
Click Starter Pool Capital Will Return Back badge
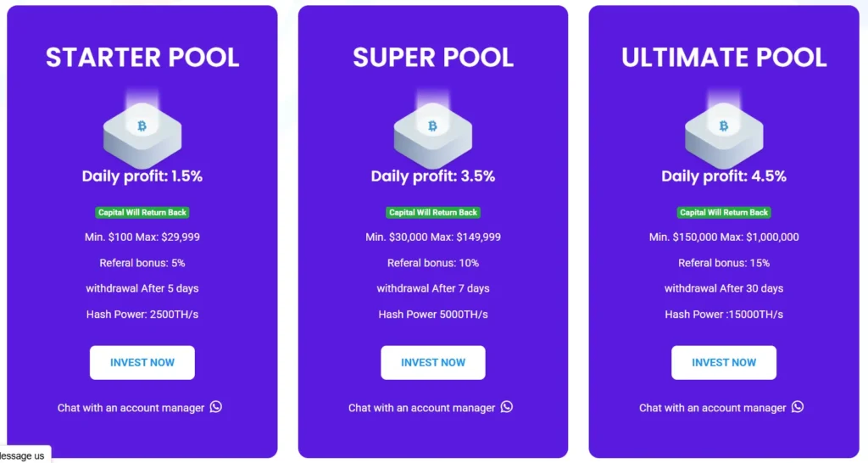(142, 212)
